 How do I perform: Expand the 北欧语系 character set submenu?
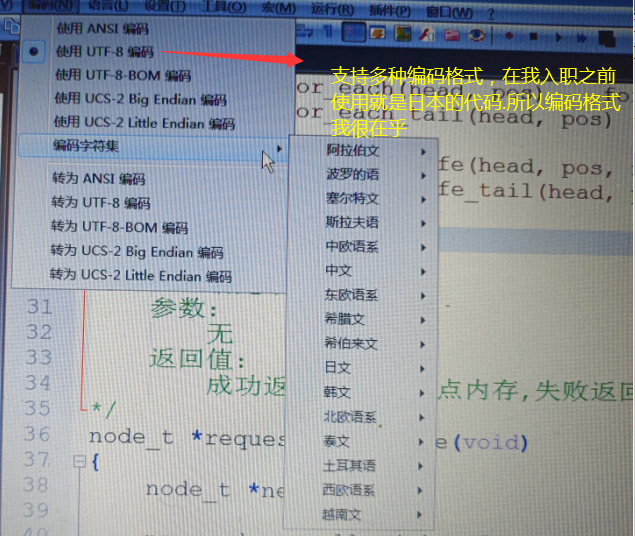(x=359, y=417)
